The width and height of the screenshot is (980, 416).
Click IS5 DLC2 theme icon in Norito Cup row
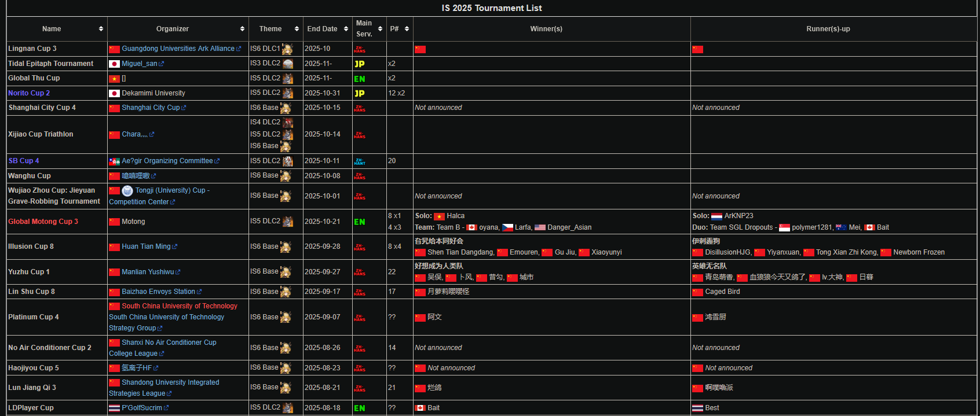[288, 93]
